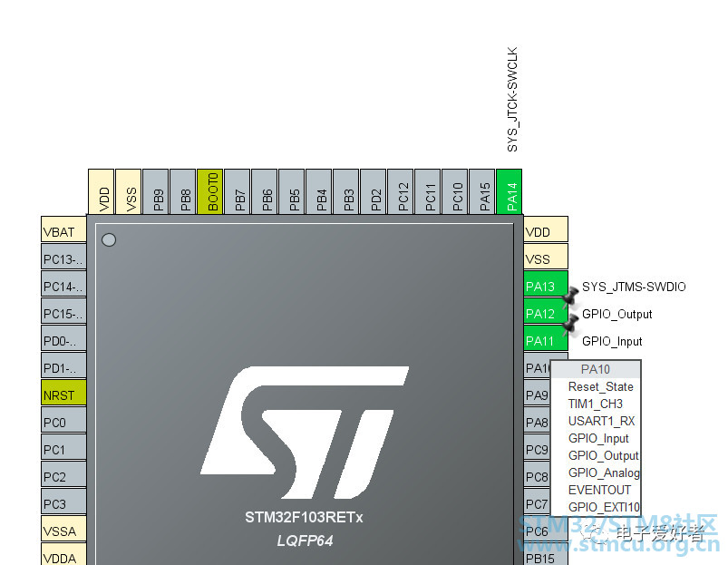The height and width of the screenshot is (565, 728).
Task: Select the PC8 pin
Action: (538, 474)
